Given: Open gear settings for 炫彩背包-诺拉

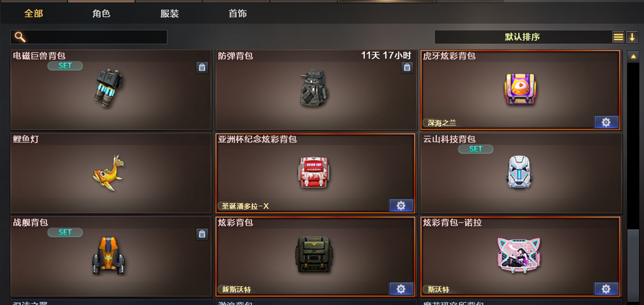Looking at the screenshot, I should (x=606, y=288).
